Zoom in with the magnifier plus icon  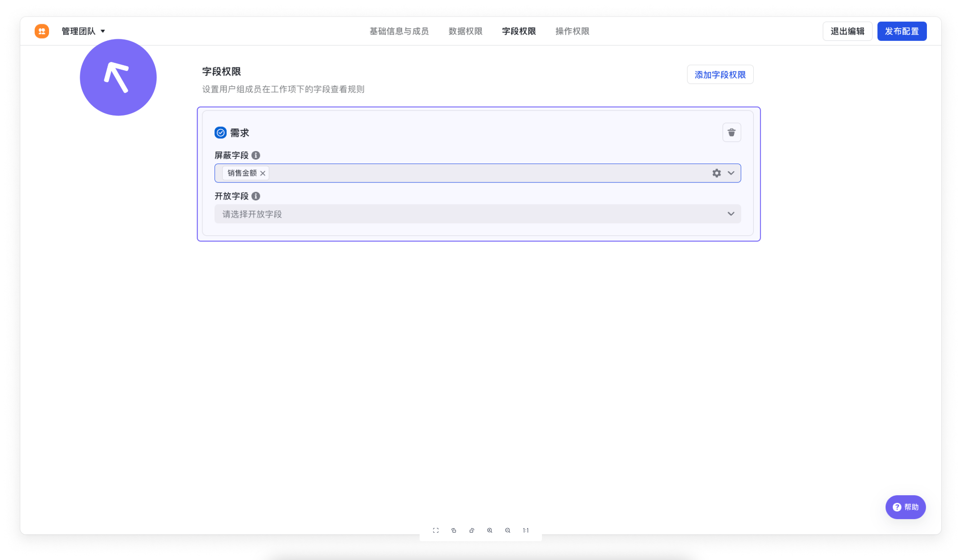(490, 530)
